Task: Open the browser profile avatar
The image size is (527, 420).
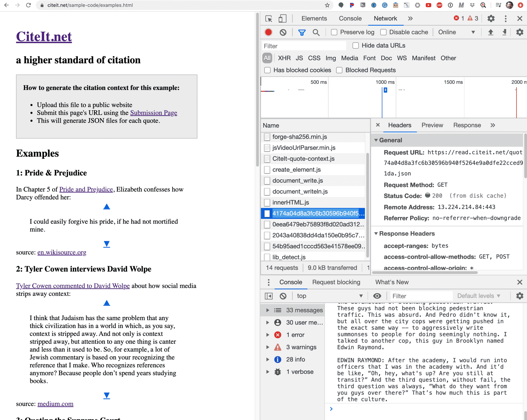Action: pyautogui.click(x=510, y=5)
